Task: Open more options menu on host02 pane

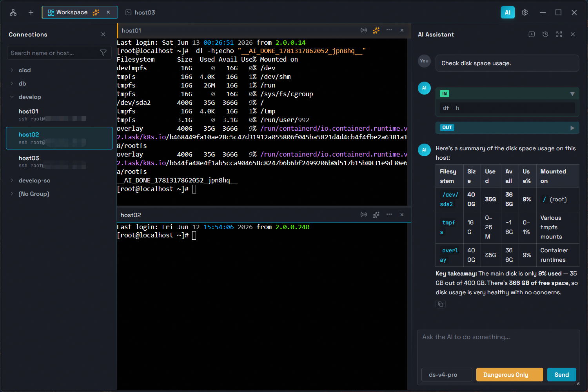Action: (x=389, y=215)
